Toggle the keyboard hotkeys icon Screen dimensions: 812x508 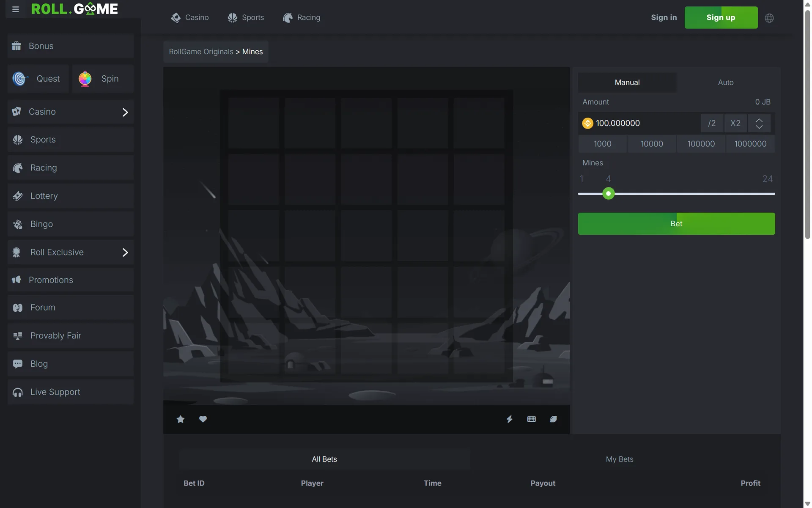(532, 419)
